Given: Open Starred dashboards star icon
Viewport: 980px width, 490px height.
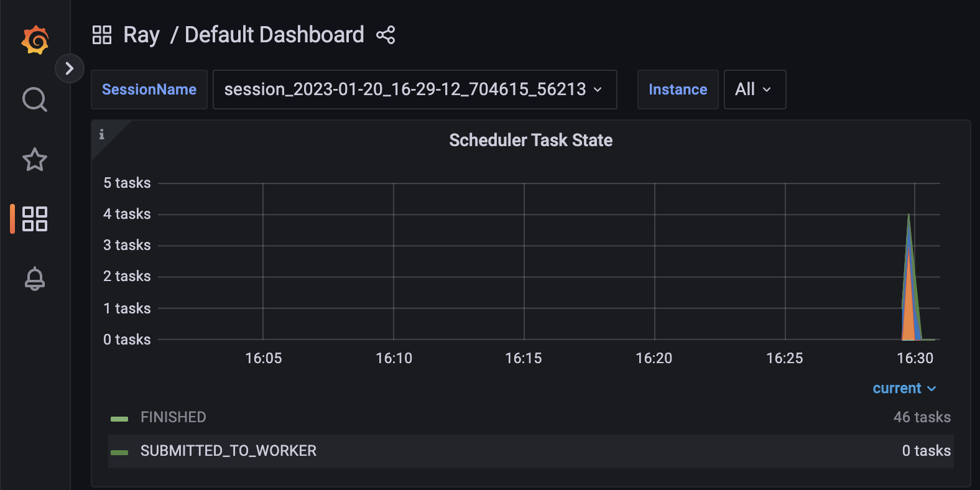Looking at the screenshot, I should [x=35, y=160].
